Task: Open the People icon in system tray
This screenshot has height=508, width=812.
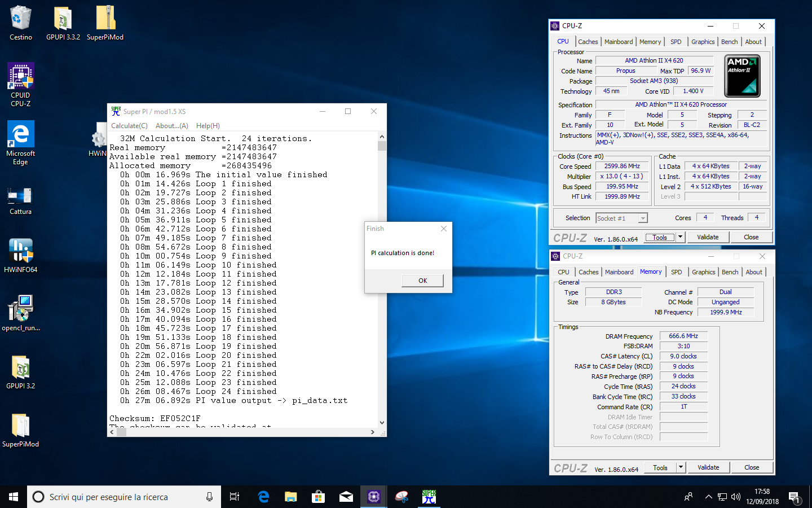Action: pos(689,497)
